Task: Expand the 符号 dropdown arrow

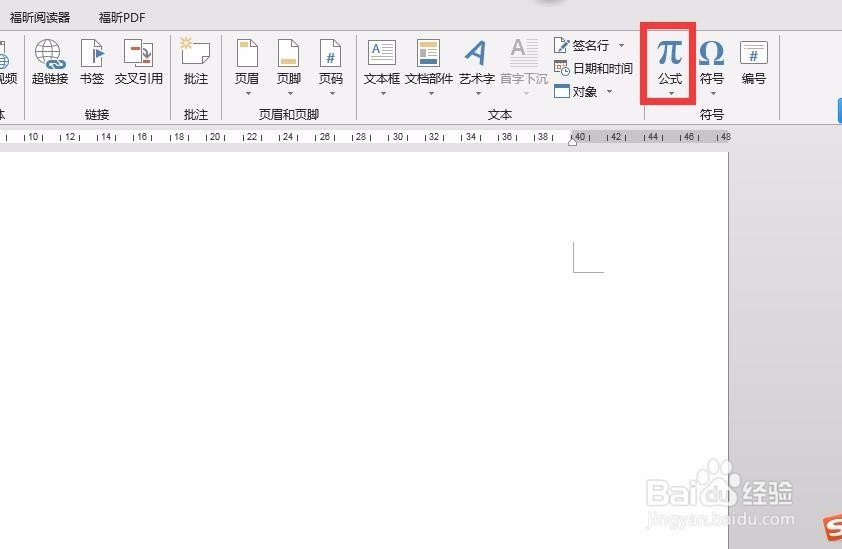Action: tap(713, 93)
